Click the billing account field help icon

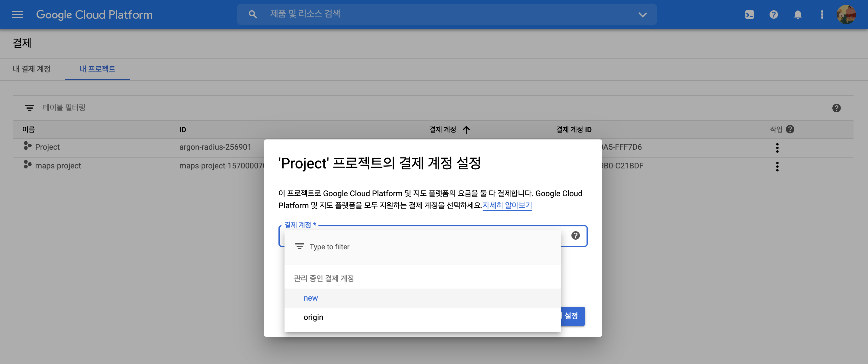[x=576, y=235]
